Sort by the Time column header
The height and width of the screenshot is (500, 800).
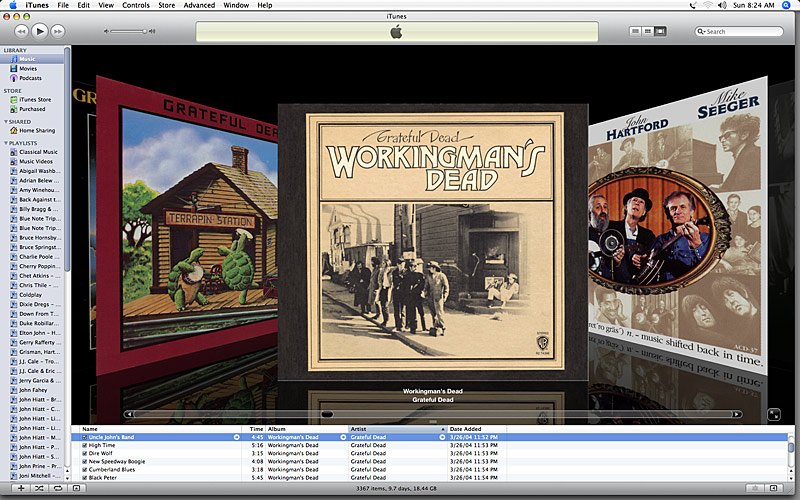point(254,429)
